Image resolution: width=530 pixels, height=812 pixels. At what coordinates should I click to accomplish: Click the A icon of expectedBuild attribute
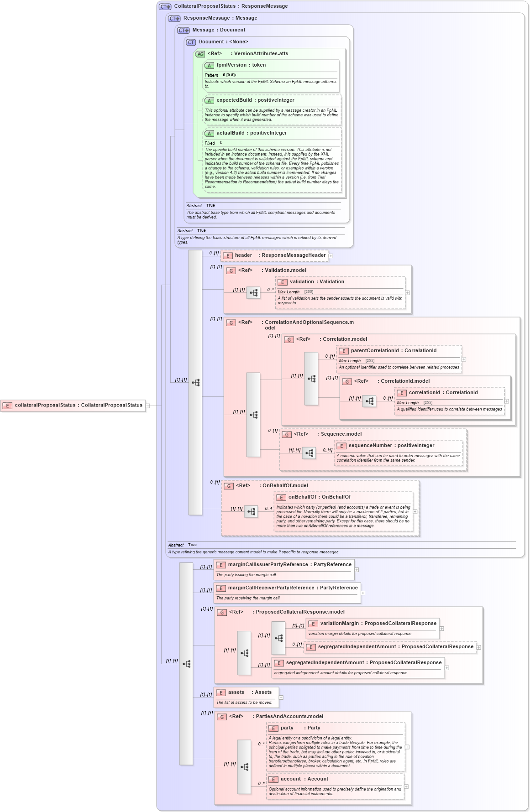(x=209, y=101)
